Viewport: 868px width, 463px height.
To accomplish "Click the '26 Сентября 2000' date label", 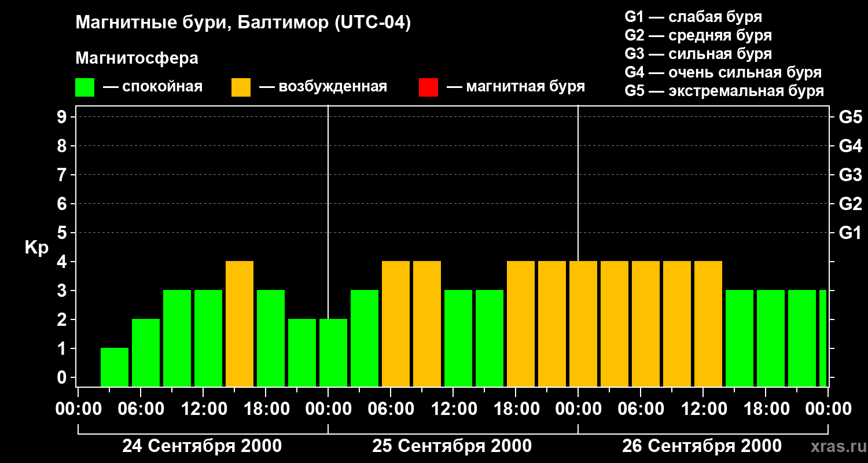I will (702, 446).
